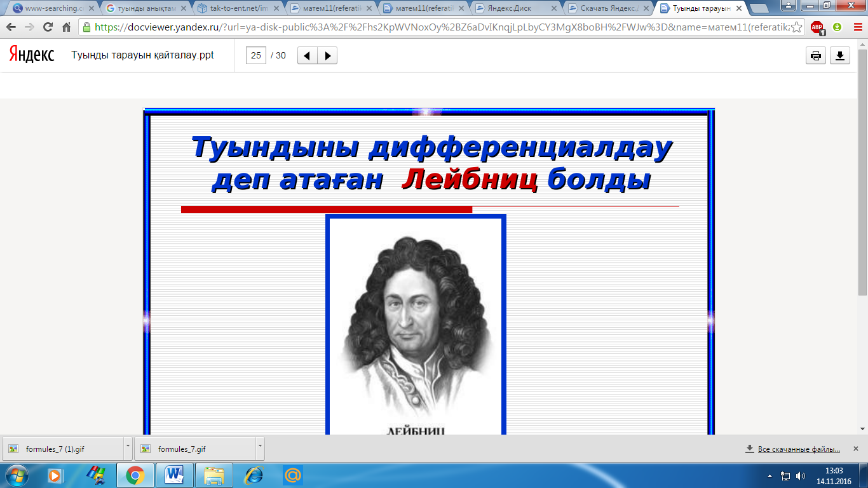This screenshot has width=868, height=488.
Task: Open the AdBlock Plus extension icon
Action: click(817, 27)
